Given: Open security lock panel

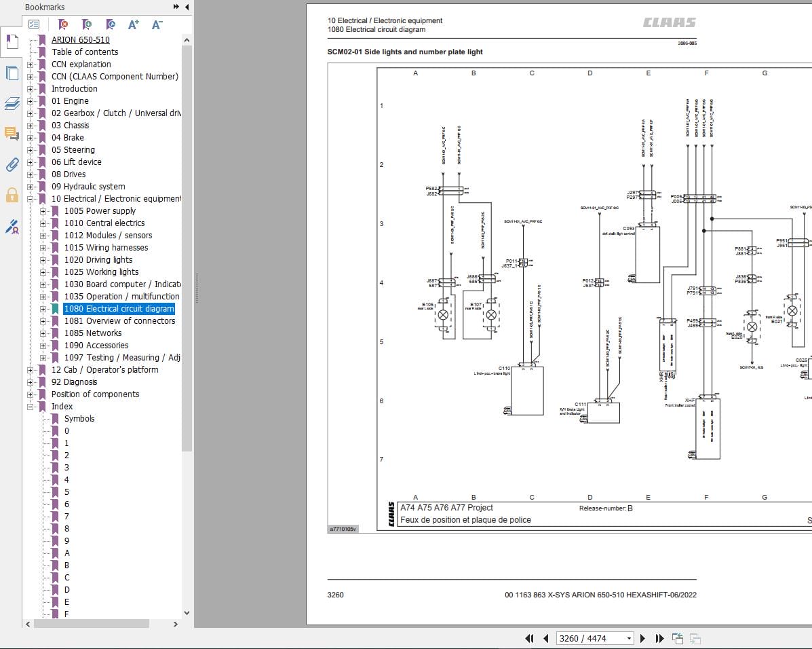Looking at the screenshot, I should coord(12,195).
